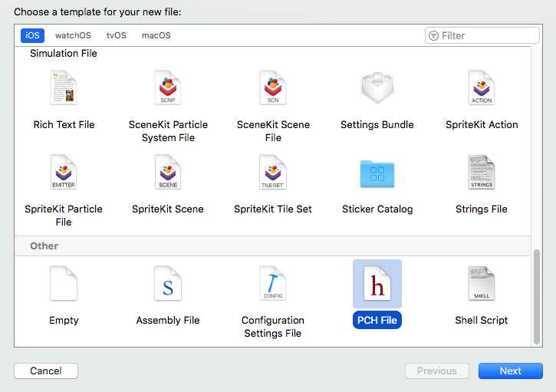Screen dimensions: 556x392
Task: Choose the SpriteKit Tile Set icon
Action: pyautogui.click(x=273, y=172)
